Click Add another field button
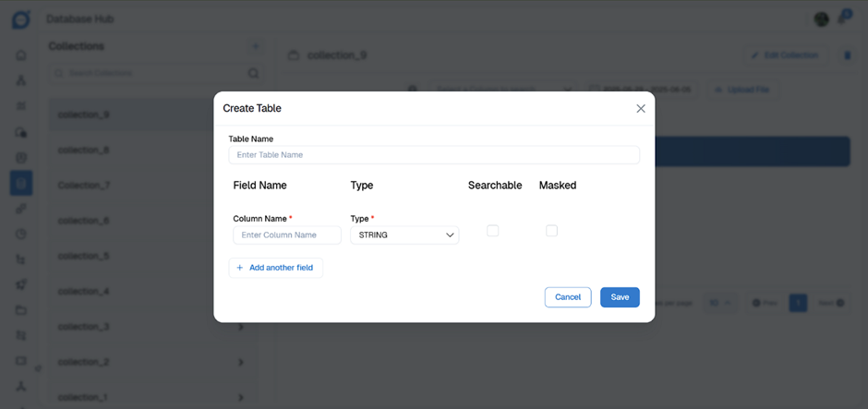This screenshot has height=409, width=868. point(276,268)
